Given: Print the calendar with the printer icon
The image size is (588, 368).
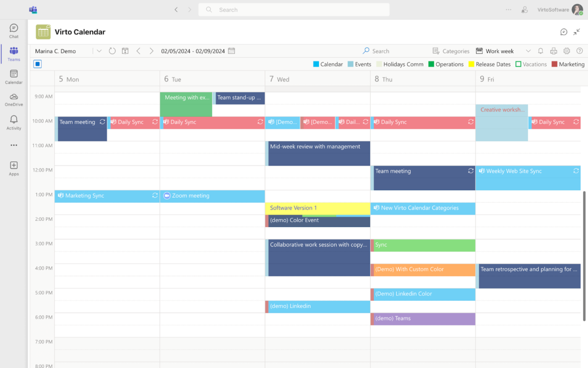Looking at the screenshot, I should click(554, 51).
